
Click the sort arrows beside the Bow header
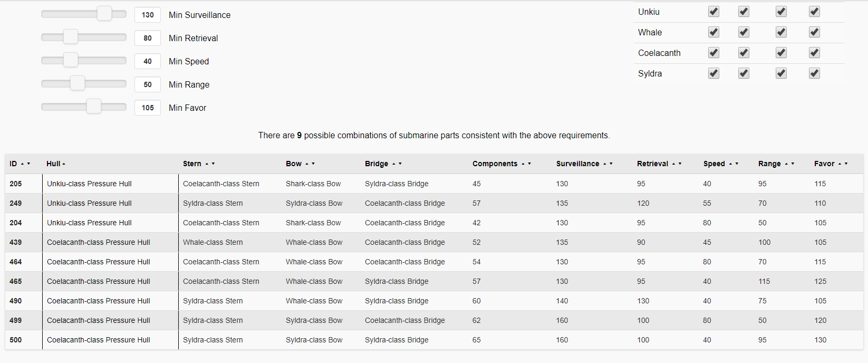tap(310, 164)
